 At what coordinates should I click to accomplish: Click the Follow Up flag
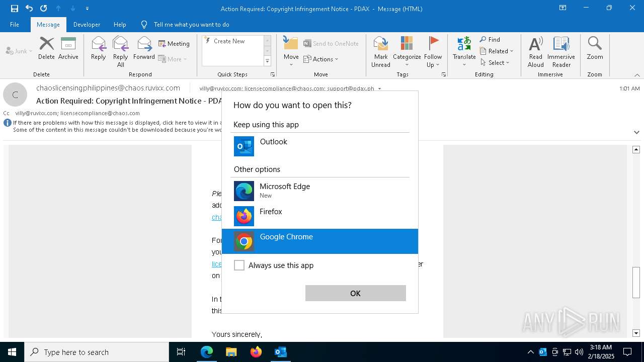[433, 51]
